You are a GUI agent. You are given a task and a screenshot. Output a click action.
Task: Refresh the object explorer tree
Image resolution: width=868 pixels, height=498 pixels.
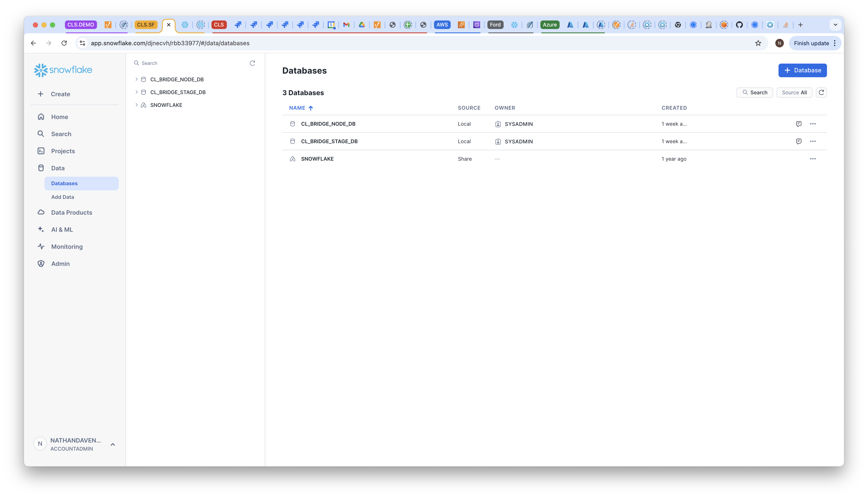[x=252, y=63]
